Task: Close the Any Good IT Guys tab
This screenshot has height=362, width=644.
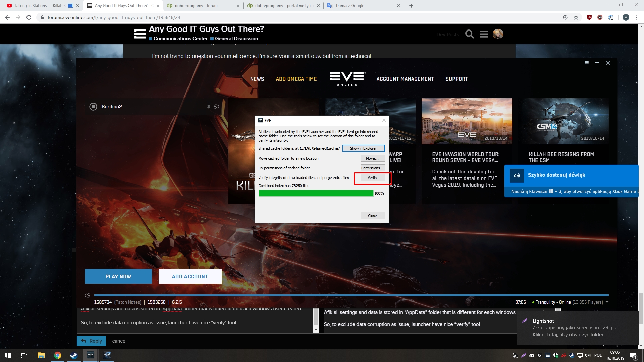Action: (x=158, y=6)
